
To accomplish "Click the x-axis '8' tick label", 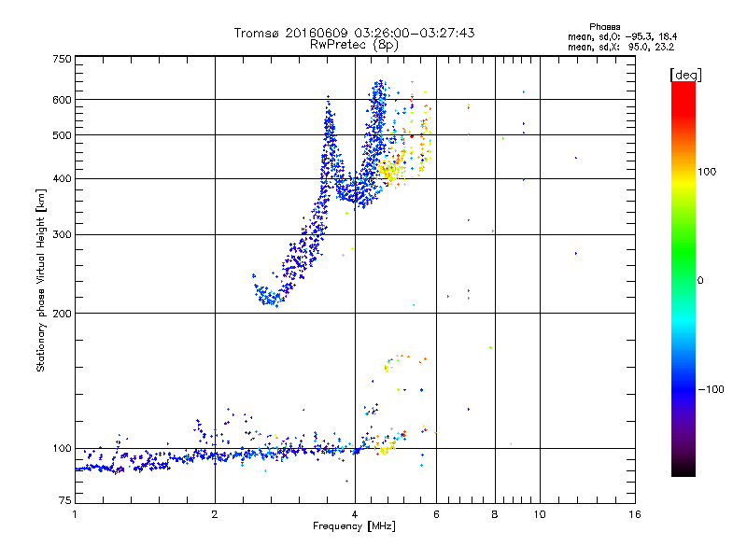I will tap(495, 514).
